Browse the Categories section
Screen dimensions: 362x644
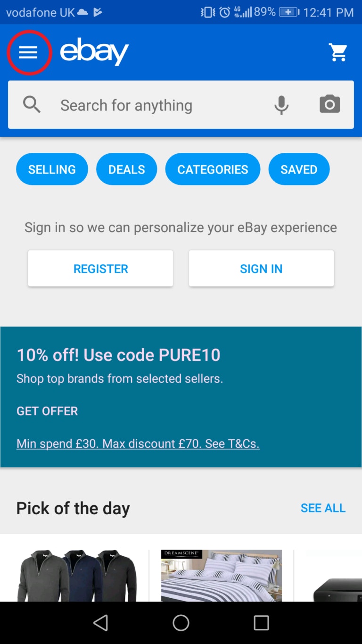(x=213, y=169)
